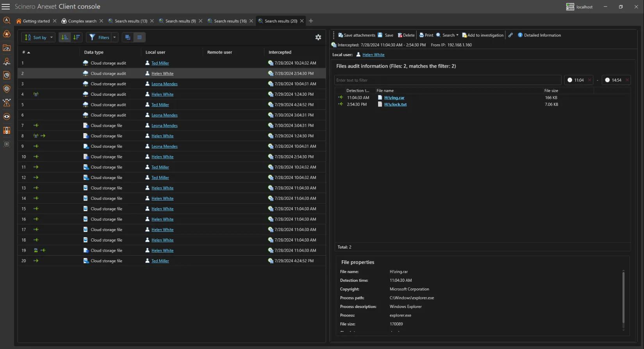This screenshot has height=349, width=644.
Task: Toggle the list view mode button
Action: [x=139, y=37]
